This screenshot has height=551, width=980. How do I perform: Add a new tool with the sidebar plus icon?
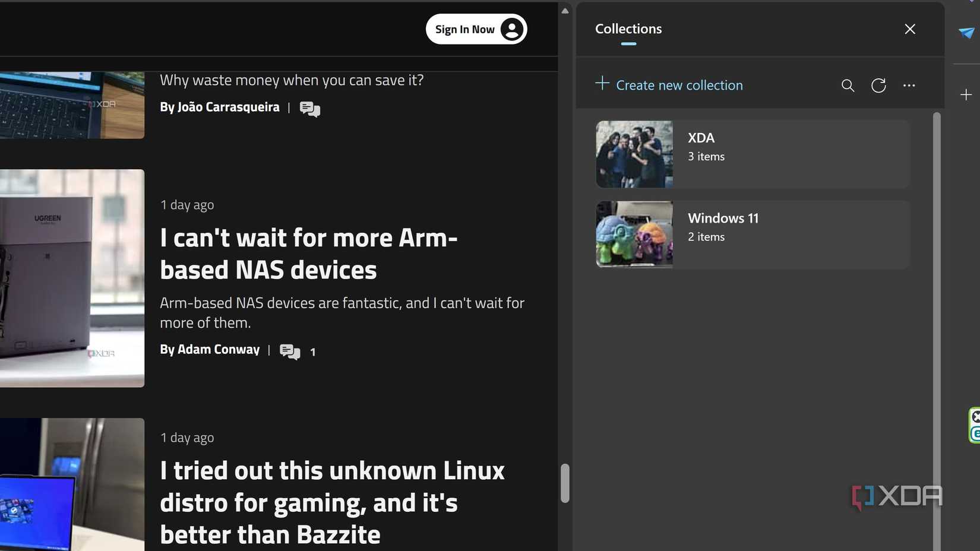tap(965, 94)
